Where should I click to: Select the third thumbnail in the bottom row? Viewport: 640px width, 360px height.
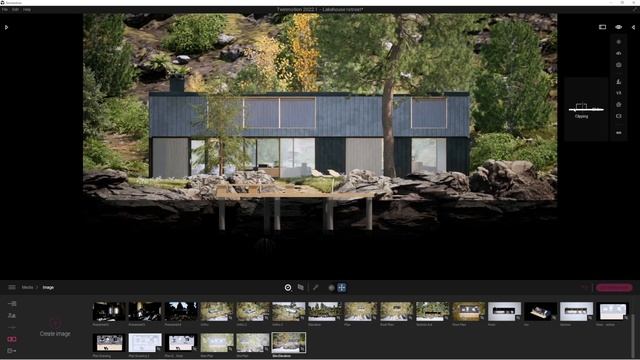point(181,343)
